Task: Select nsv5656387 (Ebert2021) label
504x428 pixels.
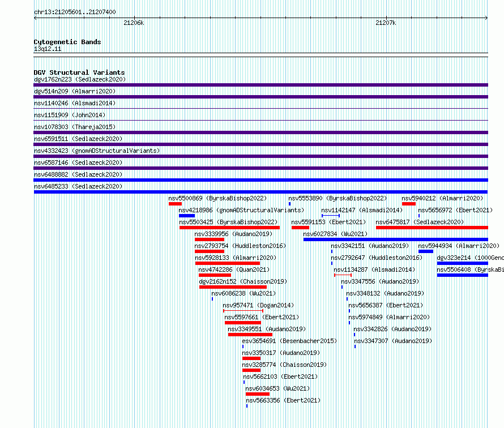Action: pyautogui.click(x=386, y=305)
